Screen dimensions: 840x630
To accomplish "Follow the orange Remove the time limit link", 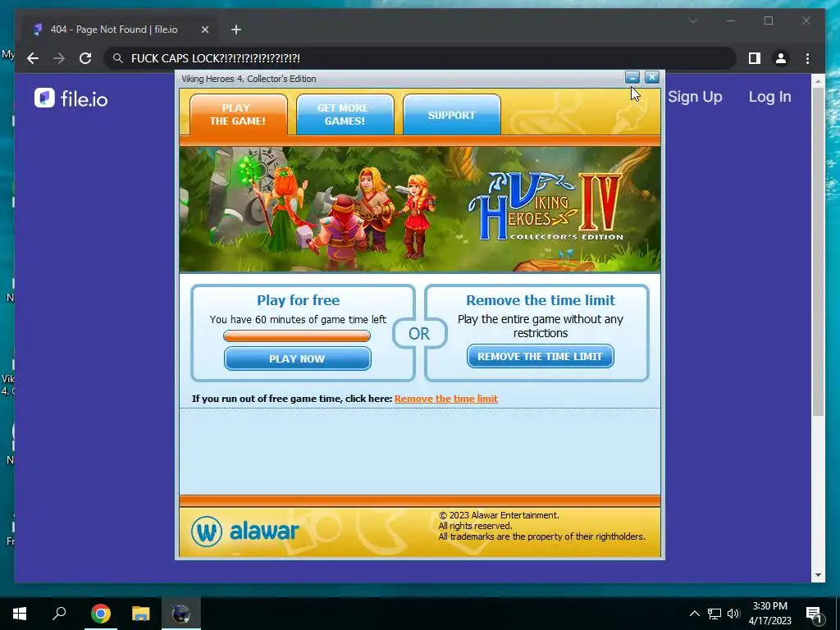I will pos(445,399).
